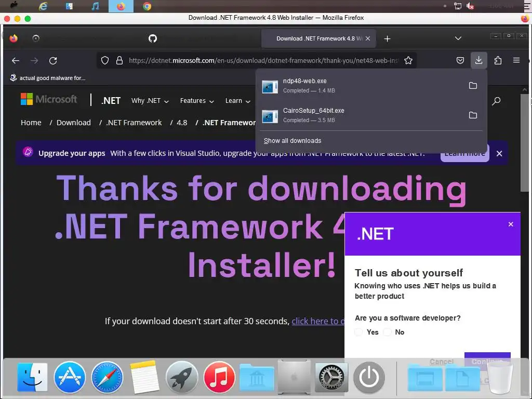Toggle the Downloads toolbar button
Screen dimensions: 532x399
point(478,60)
